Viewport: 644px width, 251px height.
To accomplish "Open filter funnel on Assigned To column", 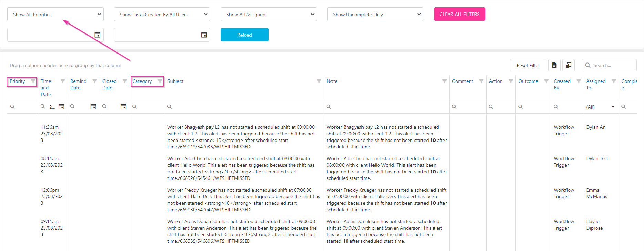I will [614, 81].
